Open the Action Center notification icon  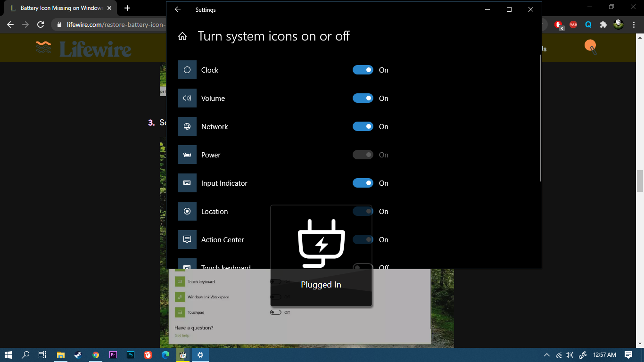pos(628,355)
